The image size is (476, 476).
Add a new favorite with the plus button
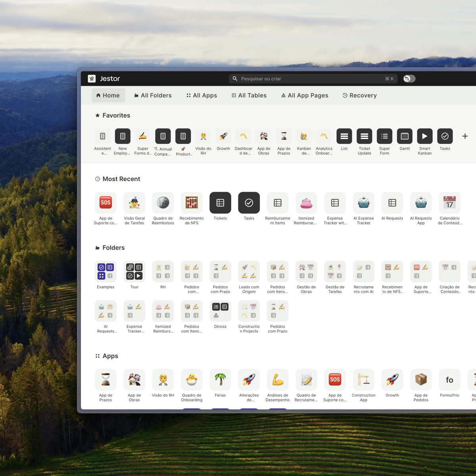465,136
